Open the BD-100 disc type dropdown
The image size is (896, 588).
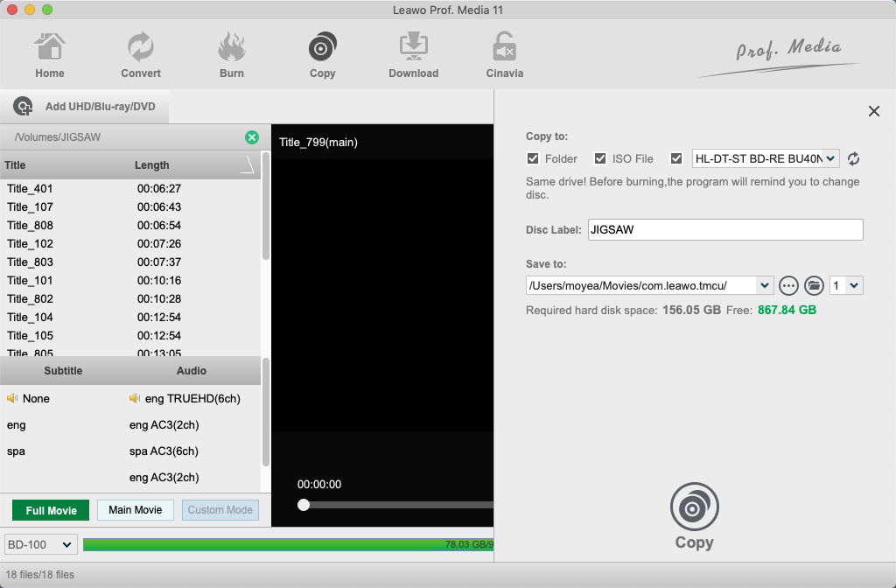[41, 545]
